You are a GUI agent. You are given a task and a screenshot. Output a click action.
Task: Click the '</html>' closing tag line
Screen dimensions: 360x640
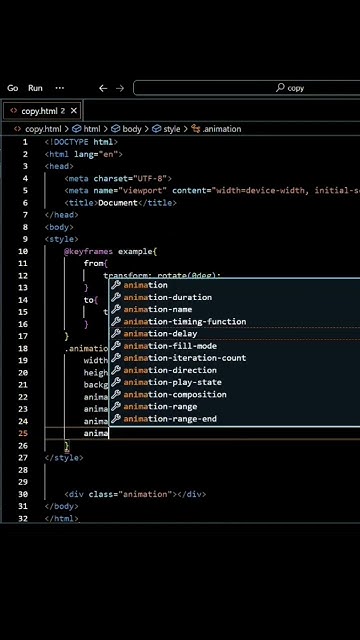point(62,519)
